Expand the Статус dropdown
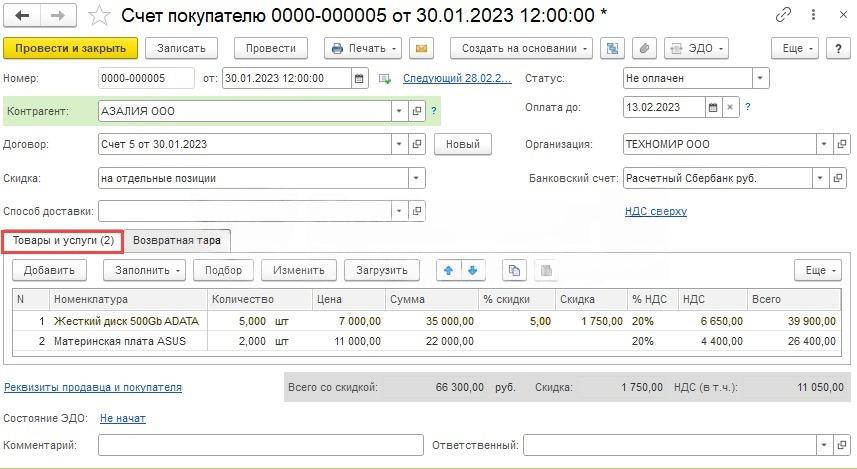 (x=760, y=78)
